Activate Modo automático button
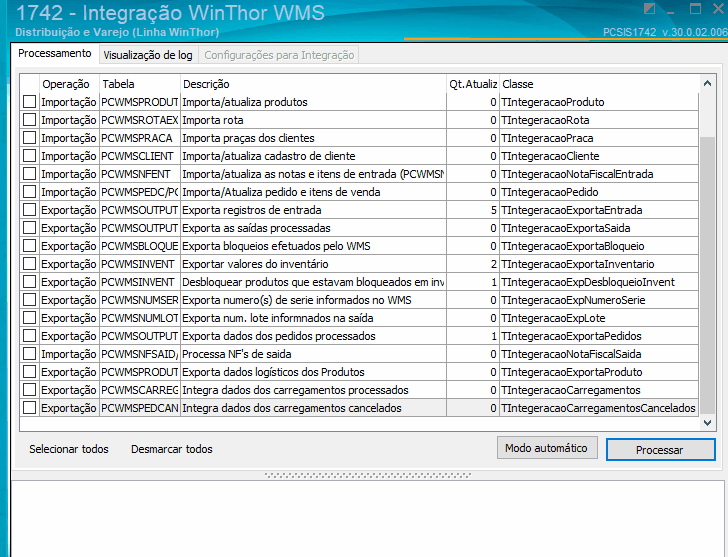Screen dimensions: 728x557 point(547,448)
